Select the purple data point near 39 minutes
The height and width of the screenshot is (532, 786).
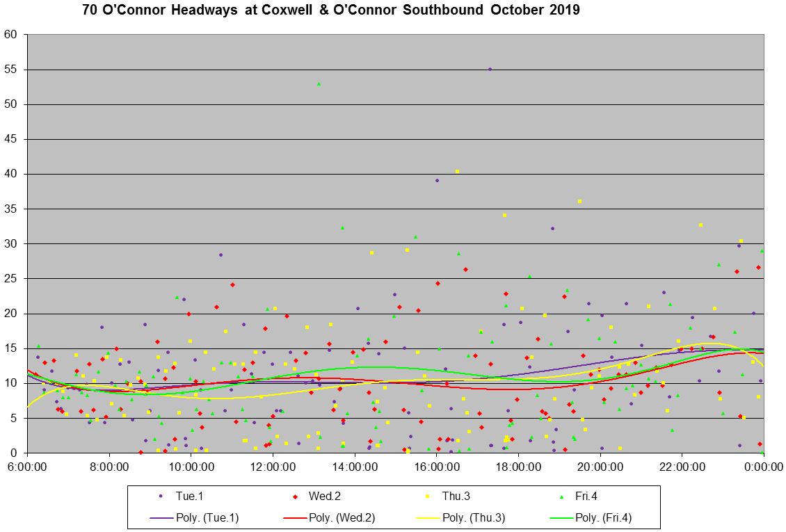coord(437,180)
